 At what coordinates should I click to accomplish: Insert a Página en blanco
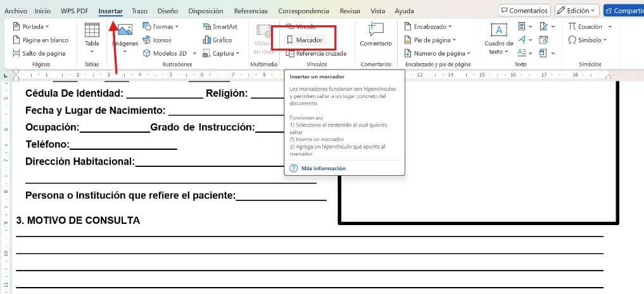(41, 40)
